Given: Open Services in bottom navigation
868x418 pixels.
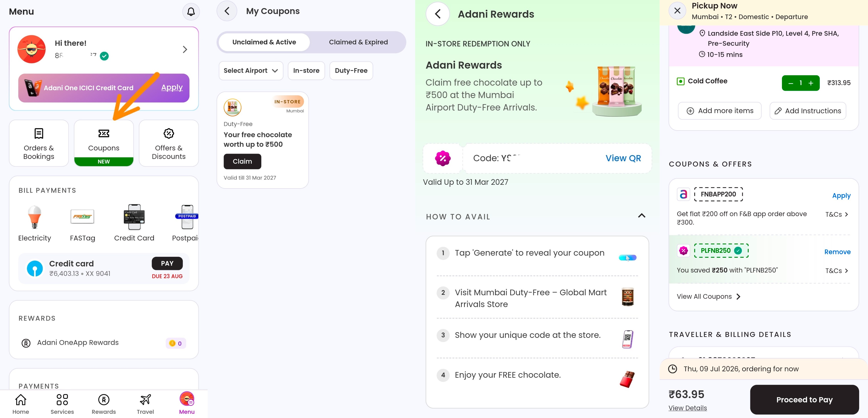Looking at the screenshot, I should pyautogui.click(x=62, y=404).
